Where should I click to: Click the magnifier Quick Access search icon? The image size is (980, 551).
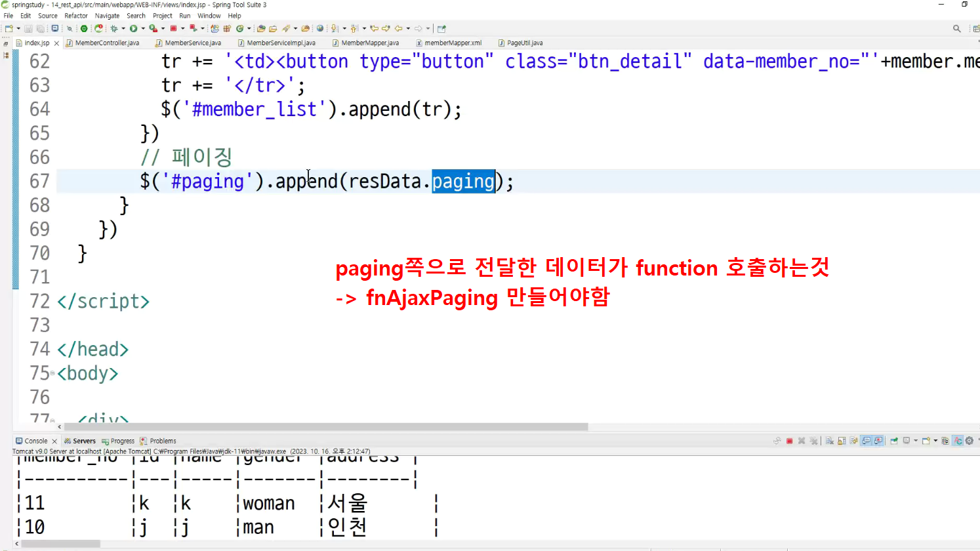957,29
